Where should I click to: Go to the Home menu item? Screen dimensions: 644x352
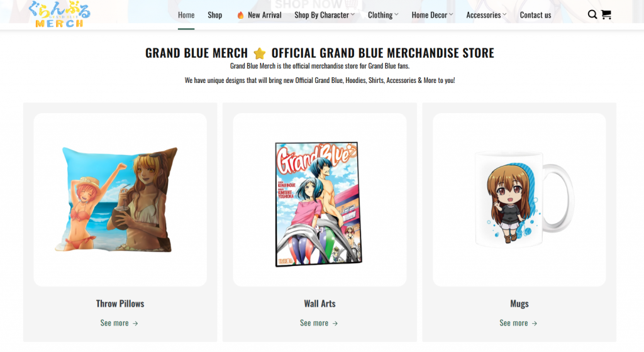(x=186, y=14)
